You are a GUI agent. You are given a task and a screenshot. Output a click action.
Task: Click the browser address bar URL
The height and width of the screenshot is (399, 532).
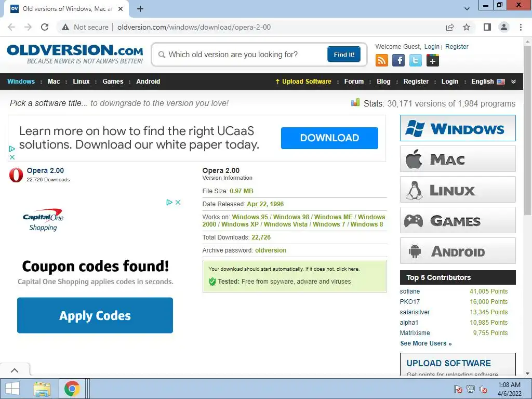point(194,27)
